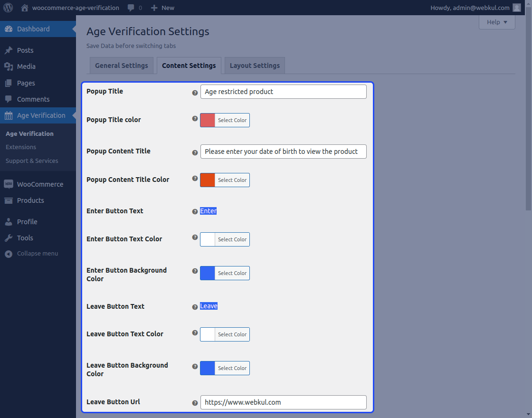
Task: Switch to the Layout Settings tab
Action: click(x=255, y=66)
